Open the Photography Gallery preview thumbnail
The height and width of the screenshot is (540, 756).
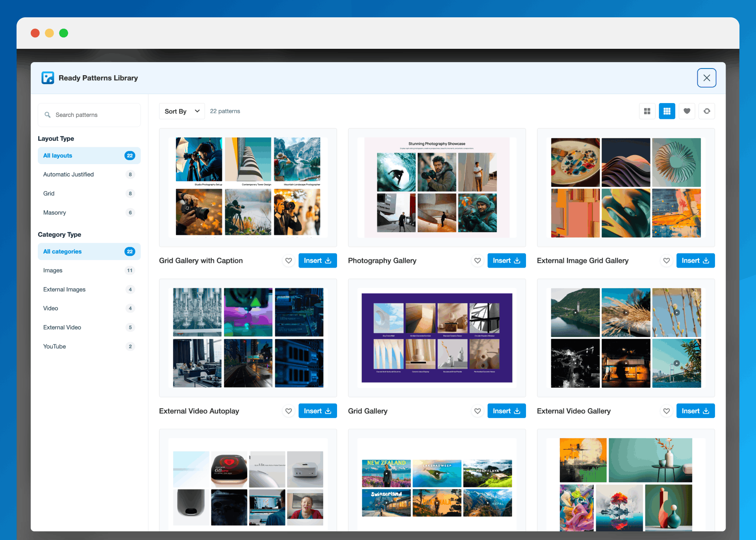pos(437,187)
